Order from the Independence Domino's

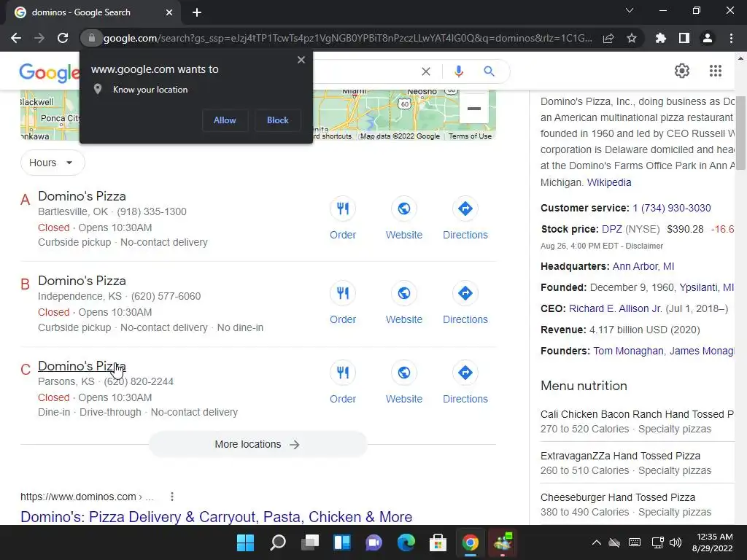coord(343,303)
